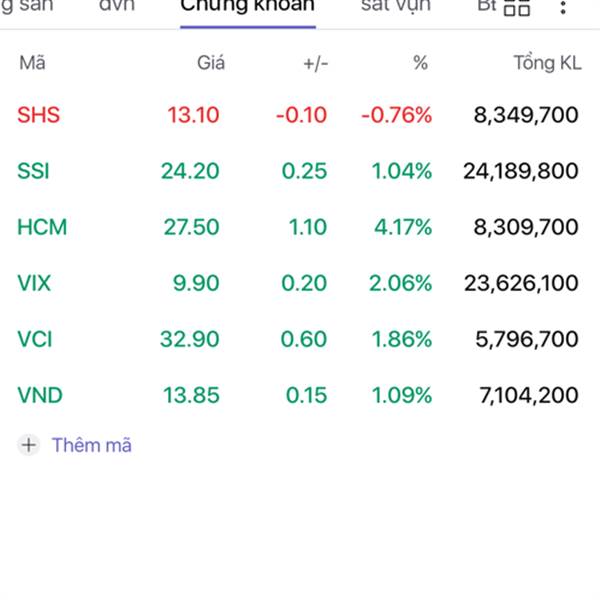Sort by the % column header

420,63
